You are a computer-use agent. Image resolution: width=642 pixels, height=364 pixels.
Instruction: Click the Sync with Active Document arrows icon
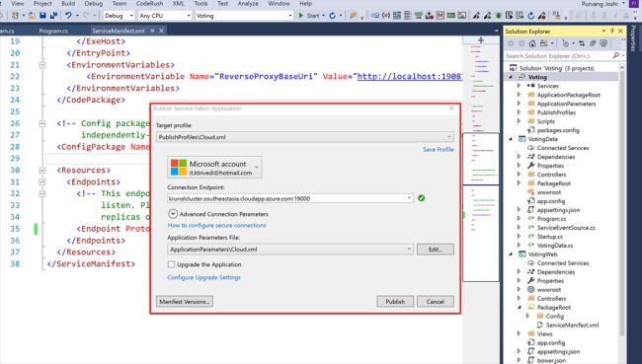[582, 43]
